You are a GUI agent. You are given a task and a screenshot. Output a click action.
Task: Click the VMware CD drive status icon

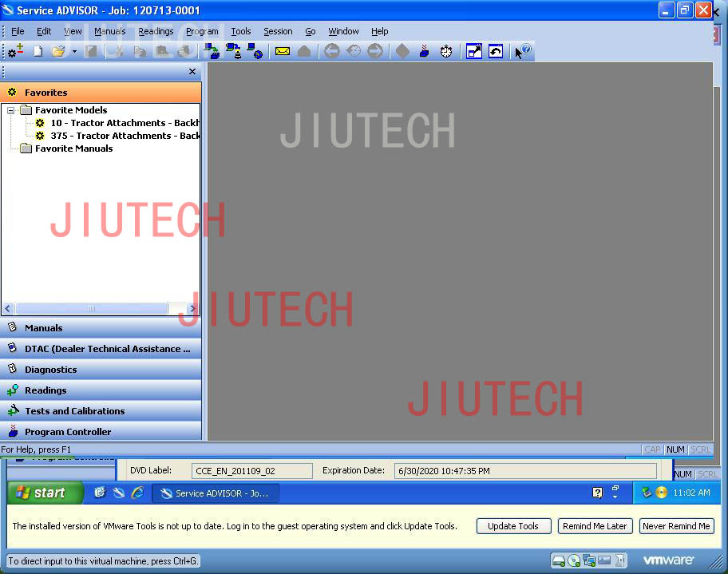point(574,561)
